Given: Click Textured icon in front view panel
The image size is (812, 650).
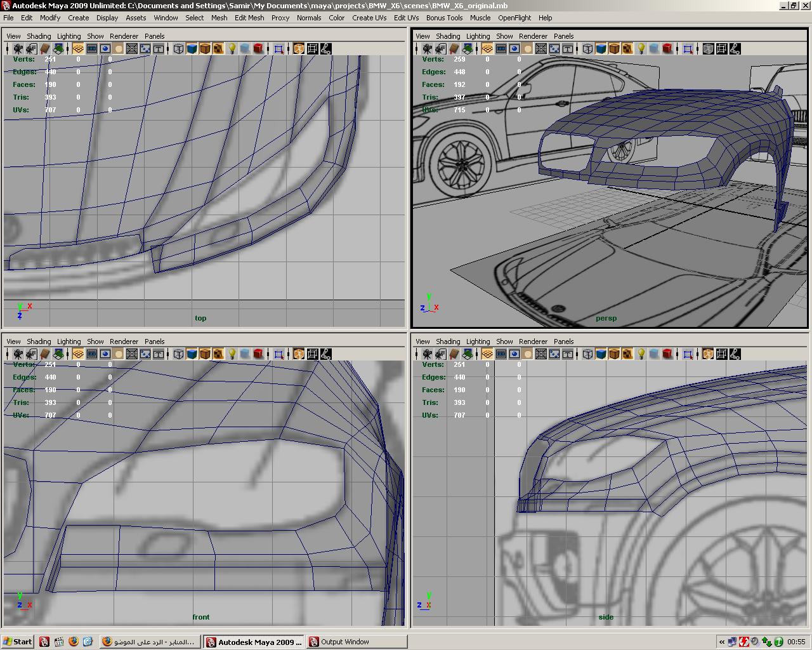Looking at the screenshot, I should 218,354.
